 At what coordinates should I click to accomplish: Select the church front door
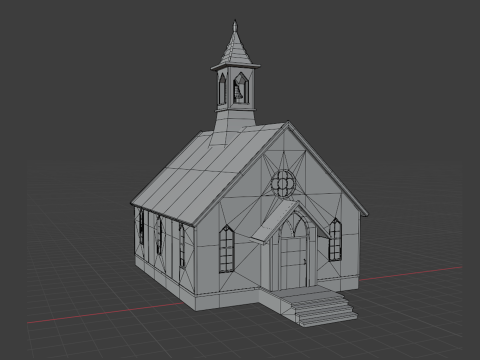pos(294,262)
